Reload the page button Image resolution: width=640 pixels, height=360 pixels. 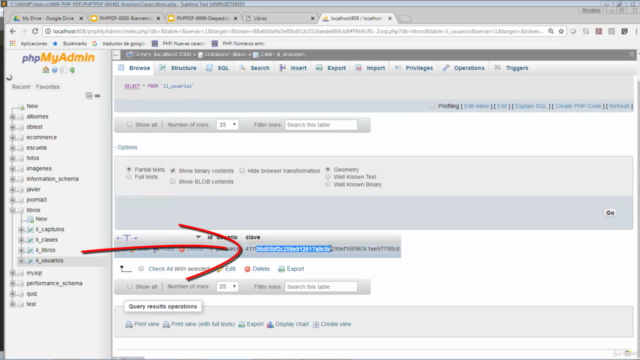pos(35,31)
